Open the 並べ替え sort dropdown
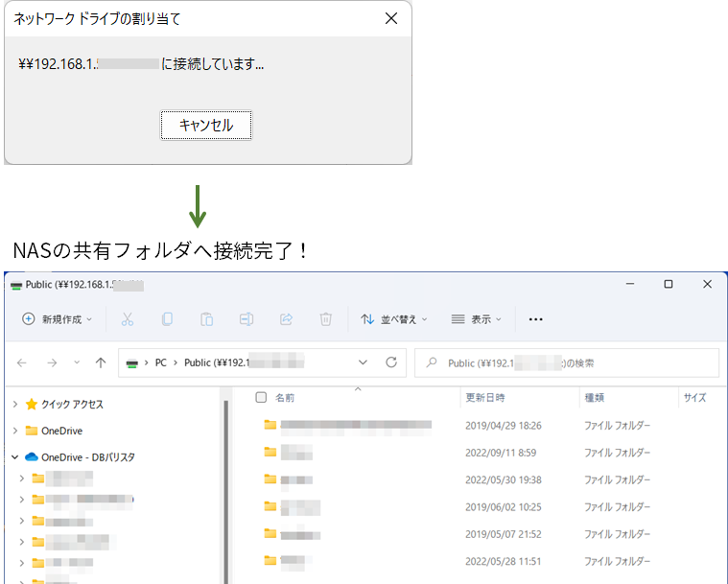This screenshot has width=728, height=584. point(394,319)
